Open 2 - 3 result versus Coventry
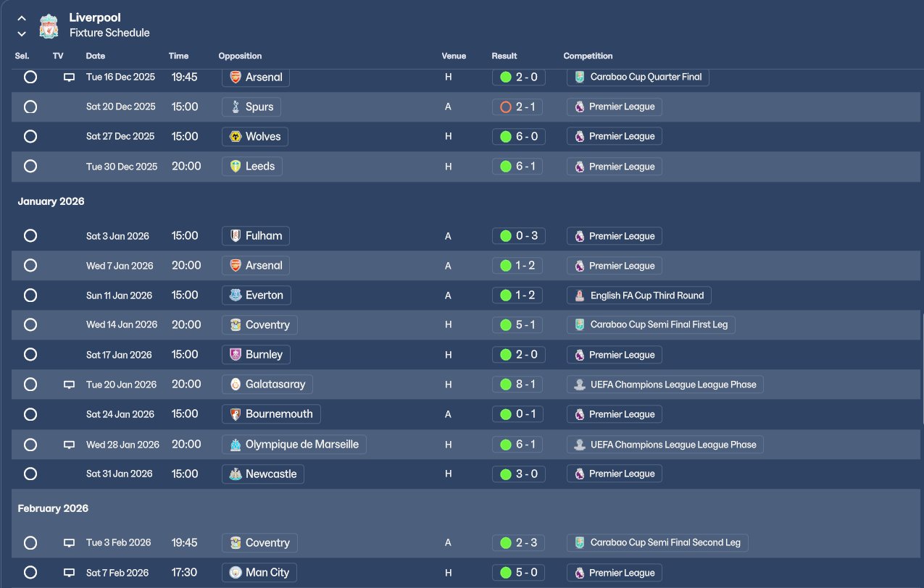The height and width of the screenshot is (588, 924). (x=518, y=542)
